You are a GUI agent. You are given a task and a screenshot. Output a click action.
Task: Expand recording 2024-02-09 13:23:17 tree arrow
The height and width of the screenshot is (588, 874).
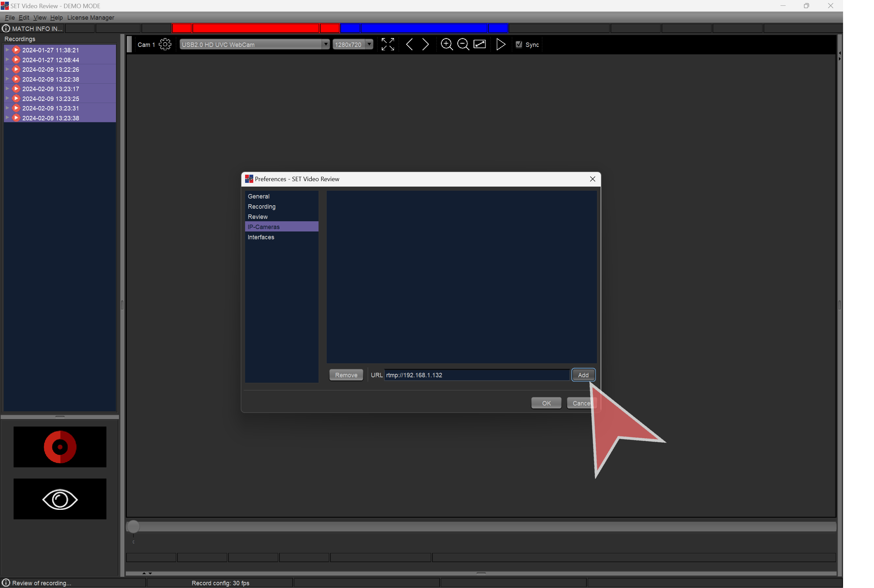[7, 88]
